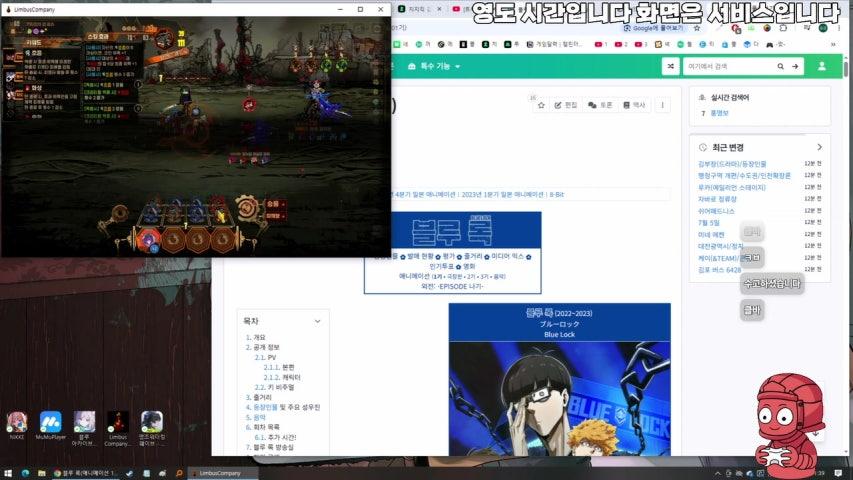Open YouTube bookmark labeled 1

click(601, 44)
